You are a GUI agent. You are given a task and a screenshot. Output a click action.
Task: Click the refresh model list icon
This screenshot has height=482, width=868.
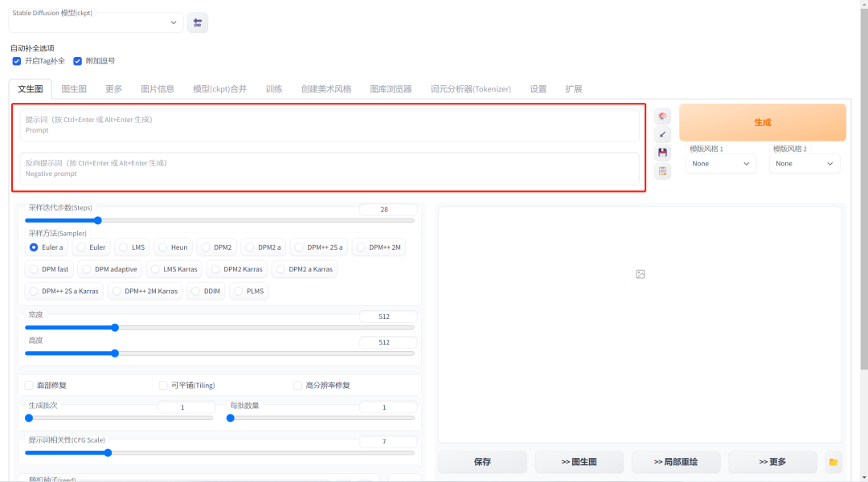click(197, 22)
